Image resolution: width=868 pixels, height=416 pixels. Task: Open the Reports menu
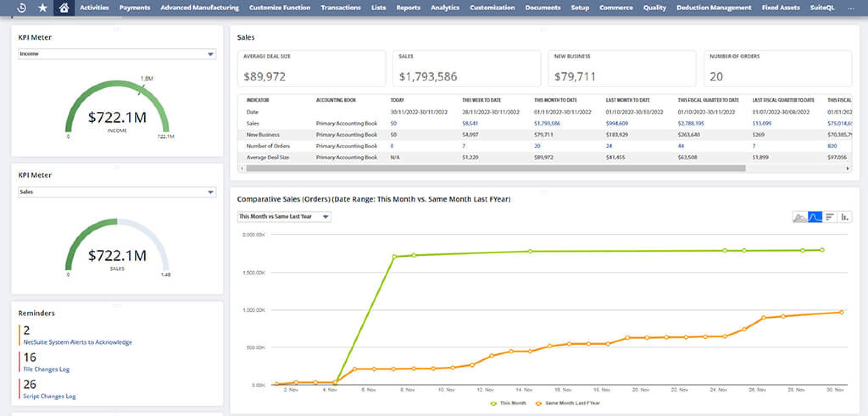pyautogui.click(x=408, y=8)
